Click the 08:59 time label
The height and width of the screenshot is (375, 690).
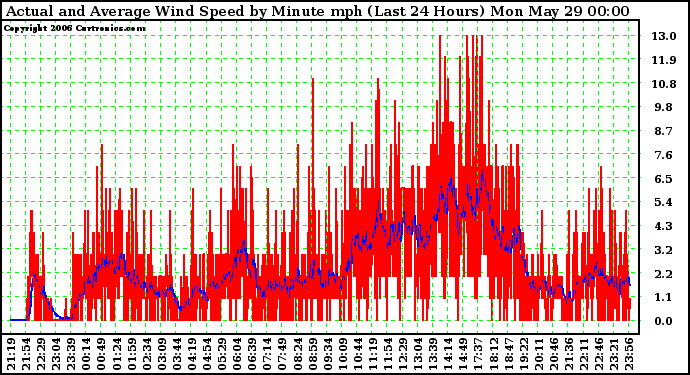312,354
